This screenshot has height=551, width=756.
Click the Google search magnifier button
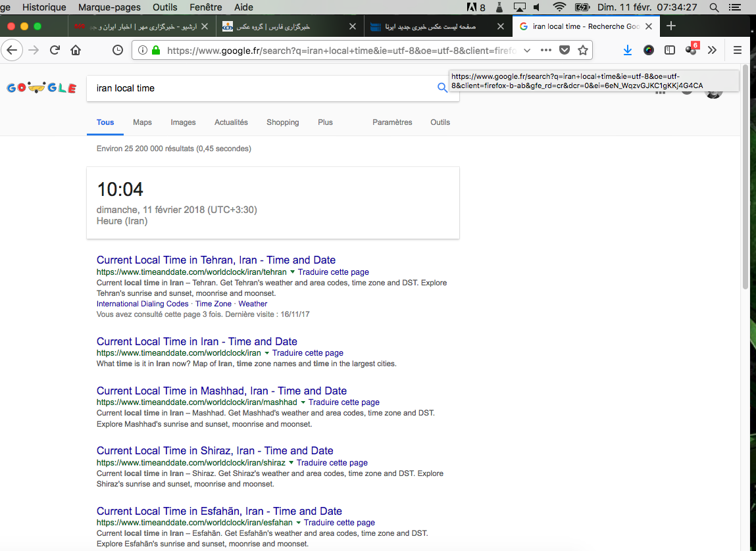coord(442,87)
